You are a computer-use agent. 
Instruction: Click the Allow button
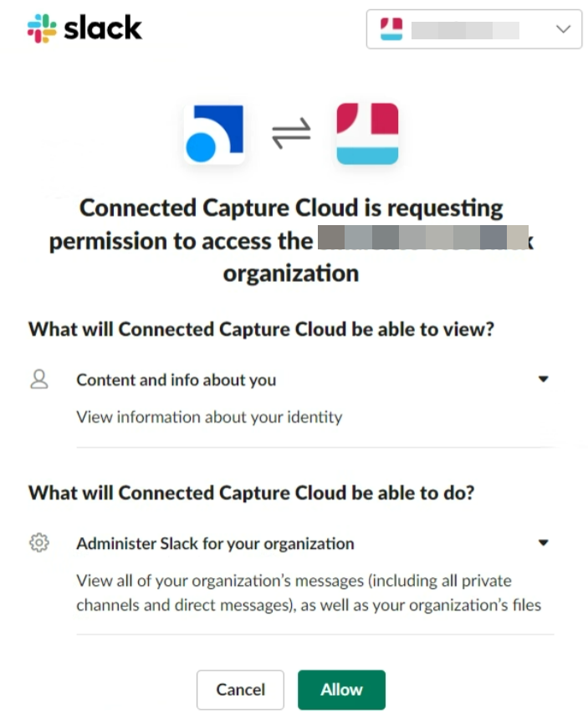coord(340,690)
